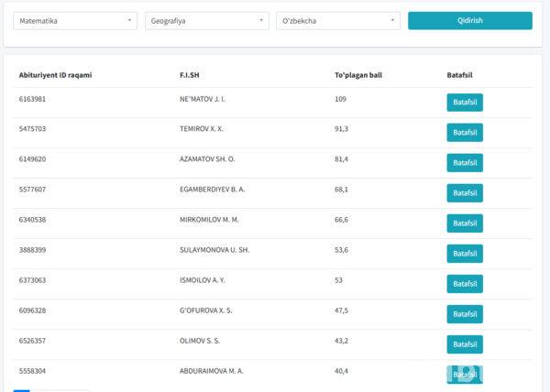Click the score value 68,1

(x=341, y=190)
